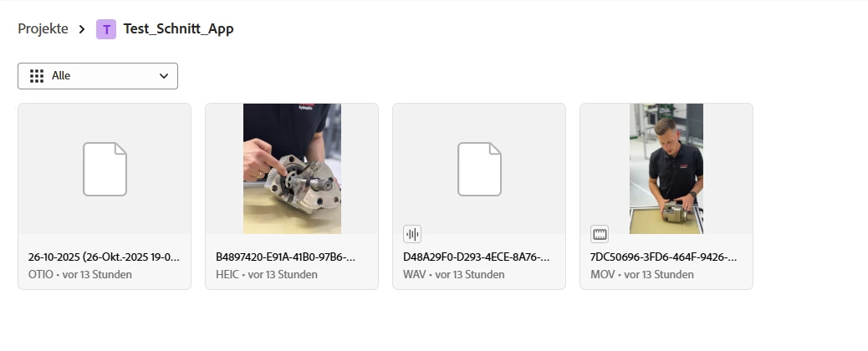Click the grid view icon beside Alle
868x351 pixels.
pyautogui.click(x=37, y=76)
